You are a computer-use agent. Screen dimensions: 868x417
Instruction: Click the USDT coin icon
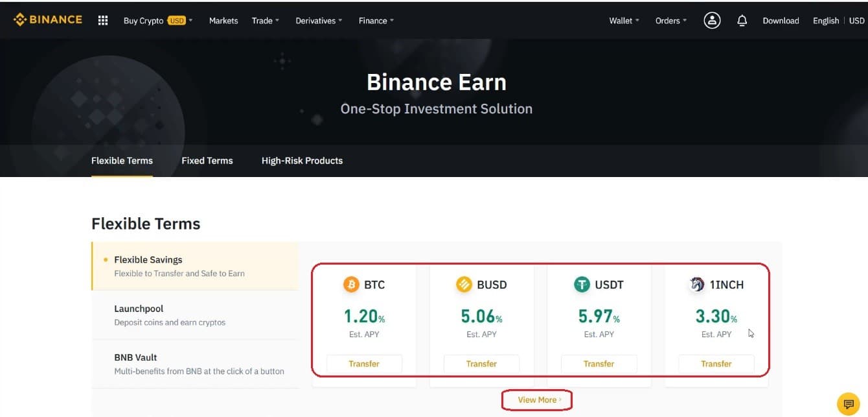coord(582,284)
